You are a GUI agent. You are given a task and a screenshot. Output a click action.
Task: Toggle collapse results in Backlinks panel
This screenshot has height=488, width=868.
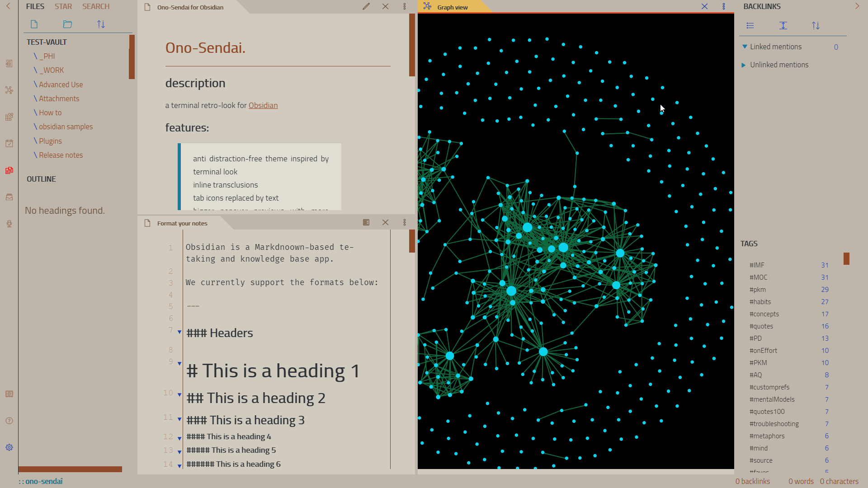pyautogui.click(x=750, y=26)
